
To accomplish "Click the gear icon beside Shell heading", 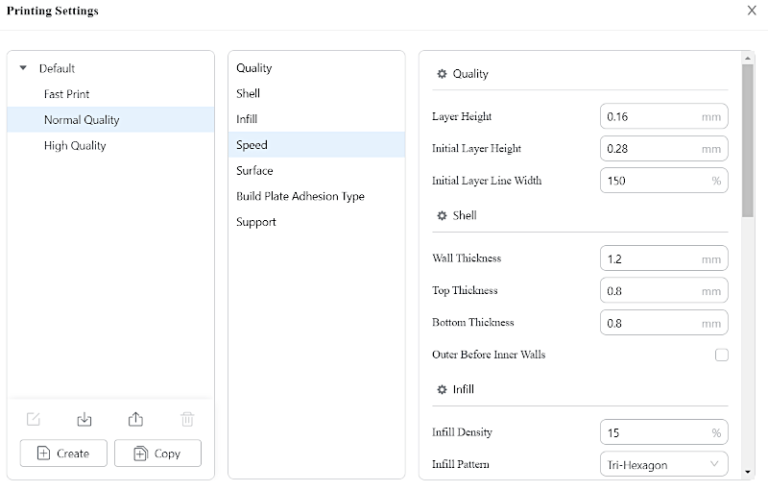I will [x=442, y=216].
